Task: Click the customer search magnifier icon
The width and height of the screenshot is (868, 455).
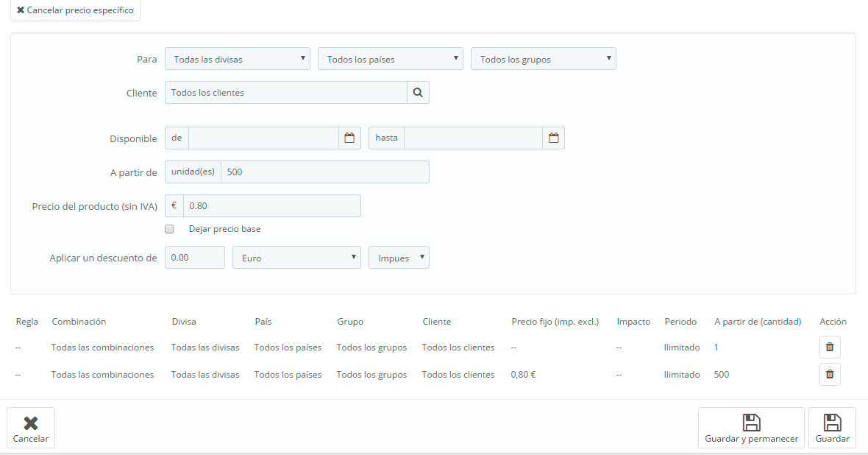Action: tap(418, 93)
